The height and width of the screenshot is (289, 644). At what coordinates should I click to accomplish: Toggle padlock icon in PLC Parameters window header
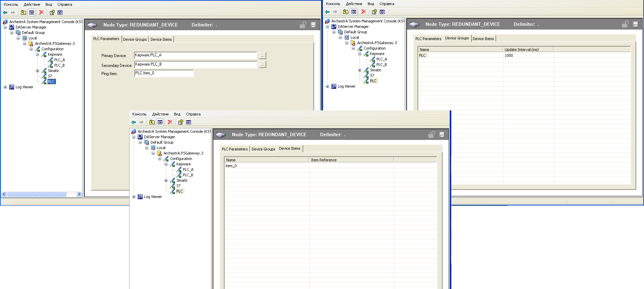pyautogui.click(x=303, y=25)
